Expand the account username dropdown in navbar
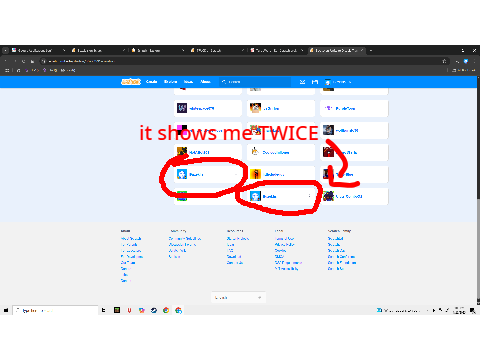480x360 pixels. point(339,82)
